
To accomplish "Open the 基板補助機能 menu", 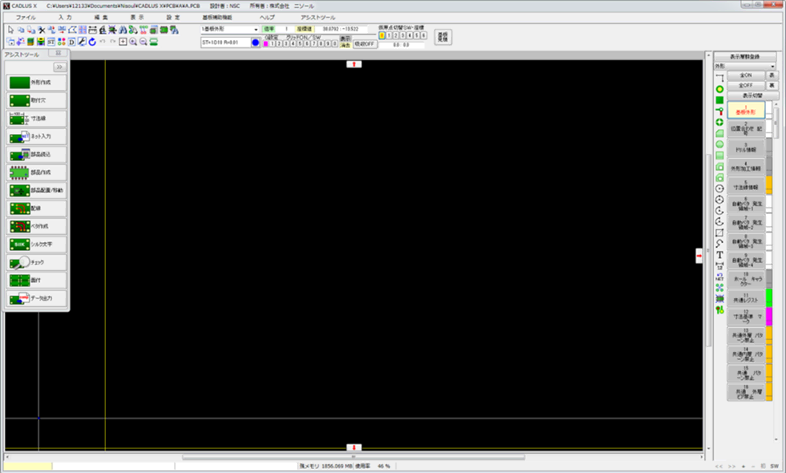I will (x=217, y=17).
